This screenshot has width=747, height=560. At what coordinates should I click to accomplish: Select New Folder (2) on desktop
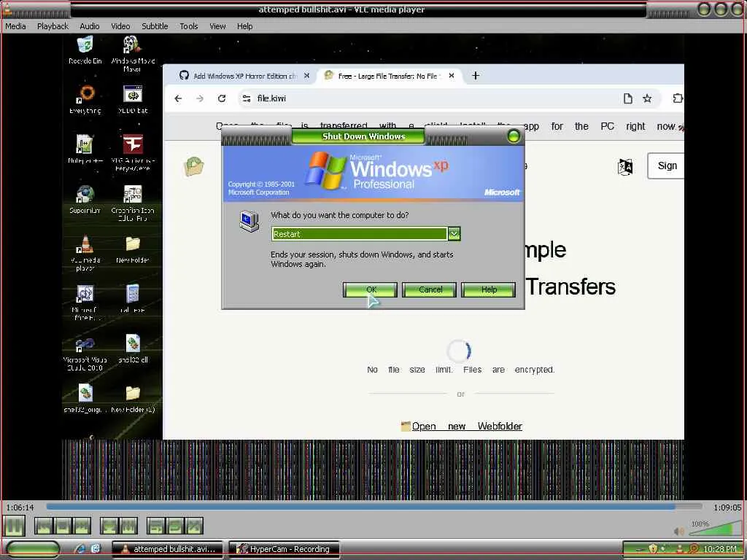[133, 399]
